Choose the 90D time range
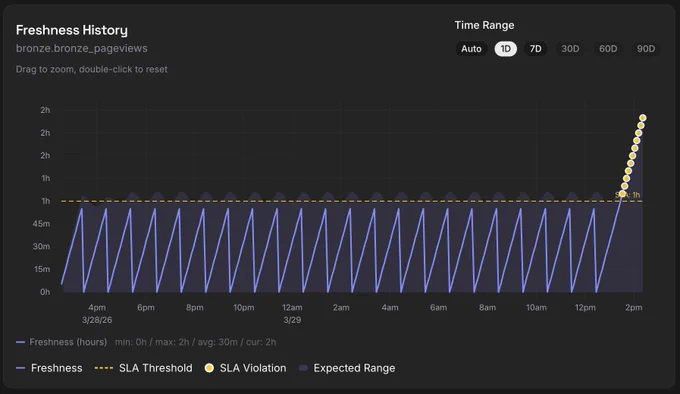Viewport: 680px width, 394px height. click(x=646, y=49)
